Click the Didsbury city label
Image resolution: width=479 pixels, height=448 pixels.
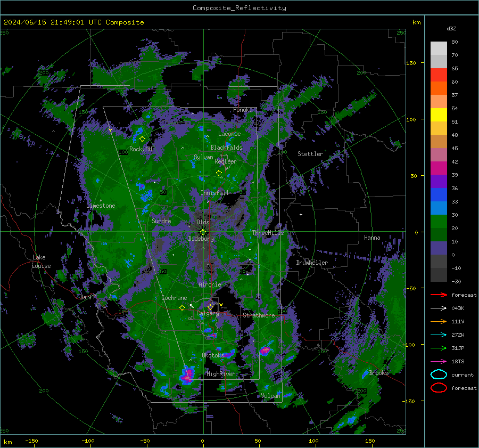[201, 239]
